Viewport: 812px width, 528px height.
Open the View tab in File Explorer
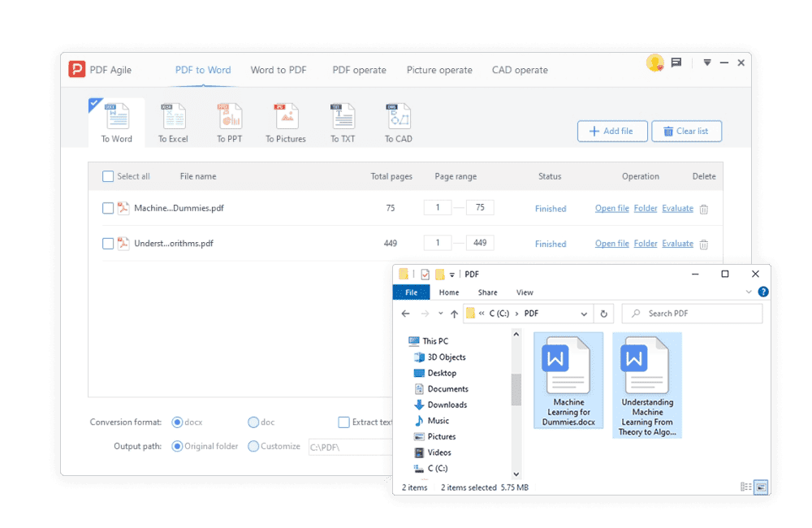coord(525,292)
